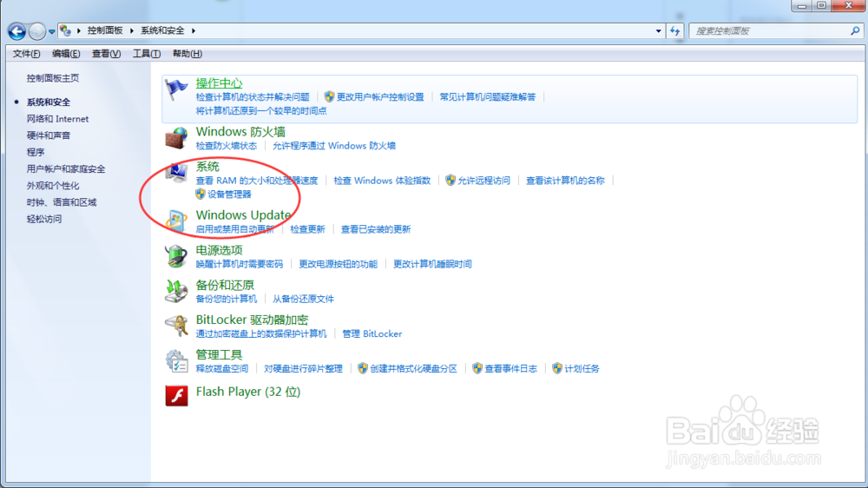Click 启用或禁用自动更新 link
The height and width of the screenshot is (488, 868).
coord(234,229)
